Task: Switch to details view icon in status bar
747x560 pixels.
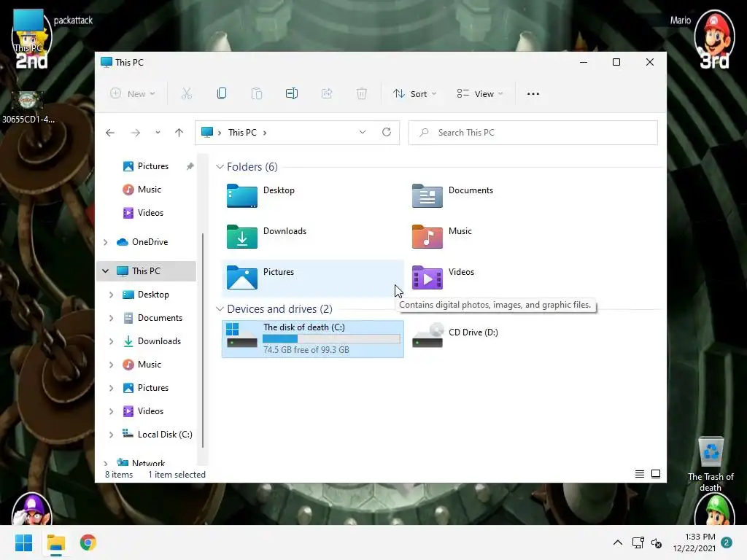Action: (640, 474)
